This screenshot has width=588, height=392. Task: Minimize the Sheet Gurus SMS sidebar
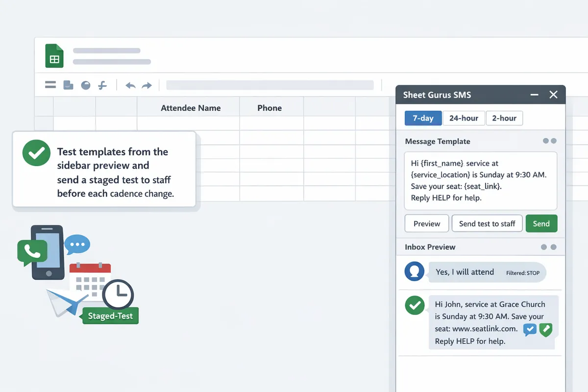pos(535,95)
